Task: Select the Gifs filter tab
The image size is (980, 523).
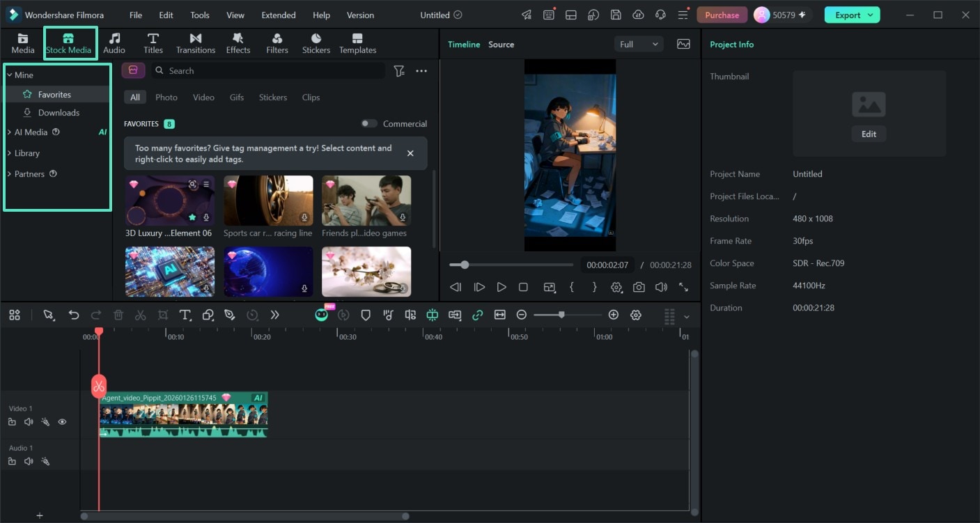Action: [237, 97]
